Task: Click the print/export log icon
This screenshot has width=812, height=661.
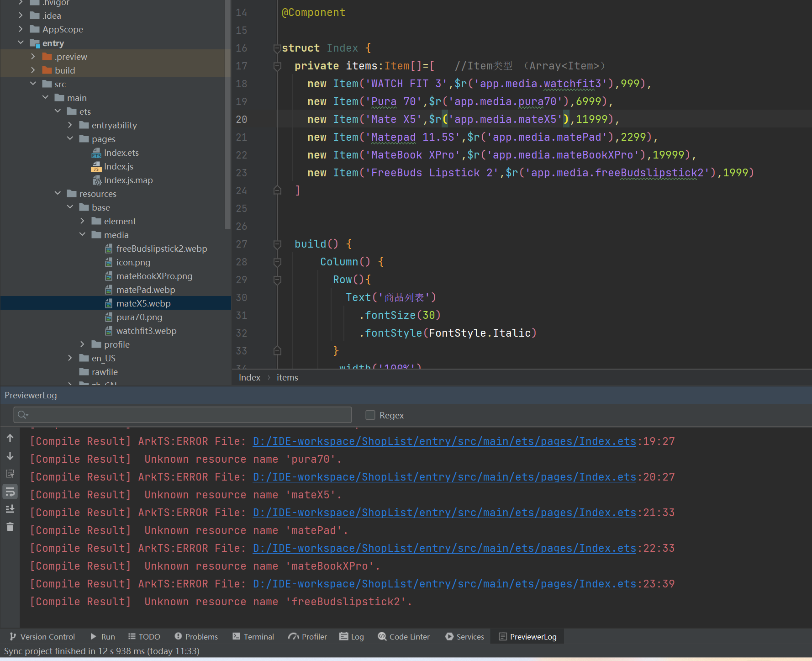Action: pyautogui.click(x=10, y=474)
